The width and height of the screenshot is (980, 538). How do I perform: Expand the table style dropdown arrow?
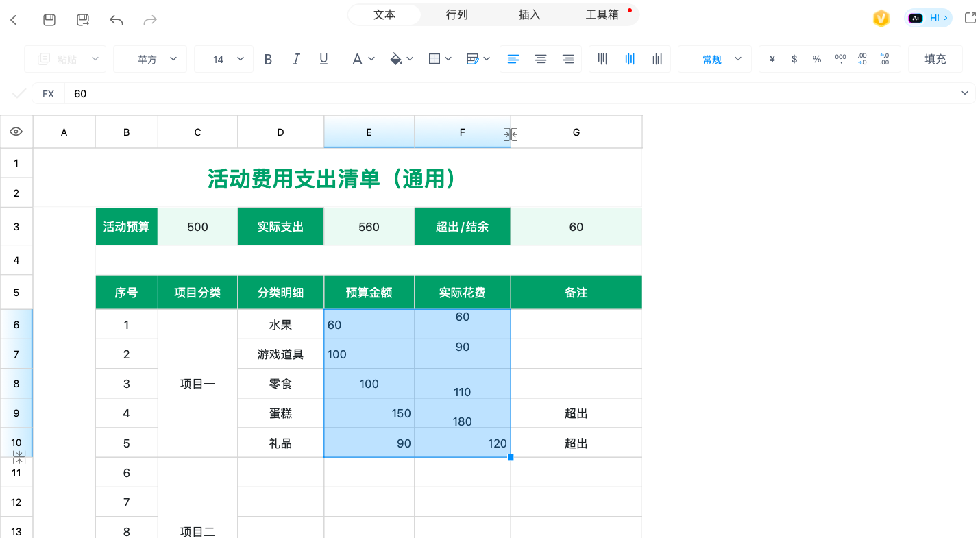pos(487,60)
